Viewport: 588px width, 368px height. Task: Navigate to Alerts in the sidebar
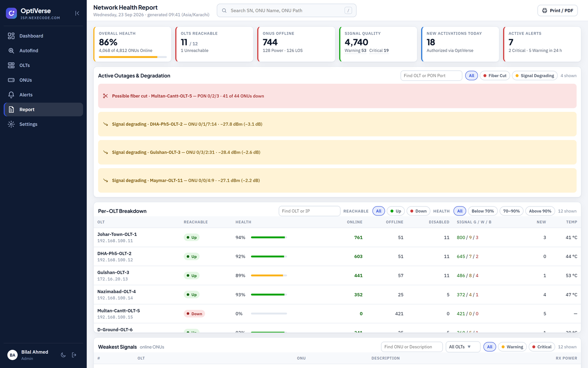43,95
